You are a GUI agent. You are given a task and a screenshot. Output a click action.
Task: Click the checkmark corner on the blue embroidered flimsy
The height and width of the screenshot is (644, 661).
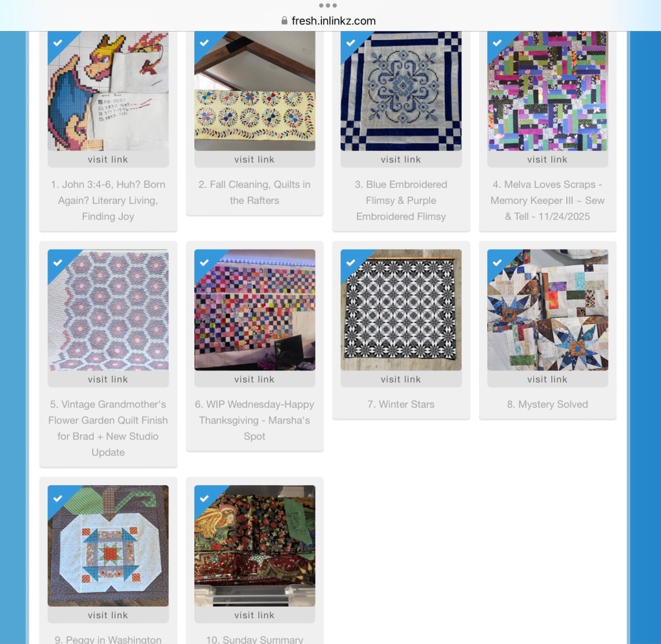tap(351, 43)
